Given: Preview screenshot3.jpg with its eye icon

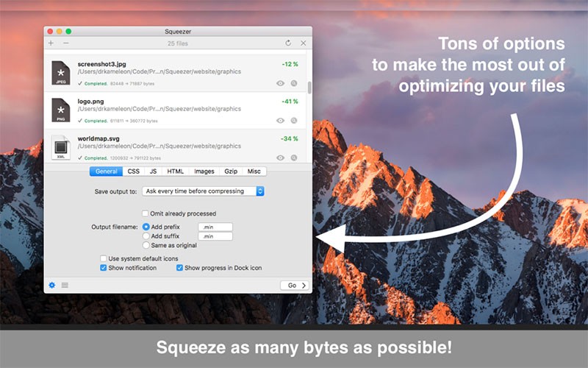Looking at the screenshot, I should tap(280, 83).
